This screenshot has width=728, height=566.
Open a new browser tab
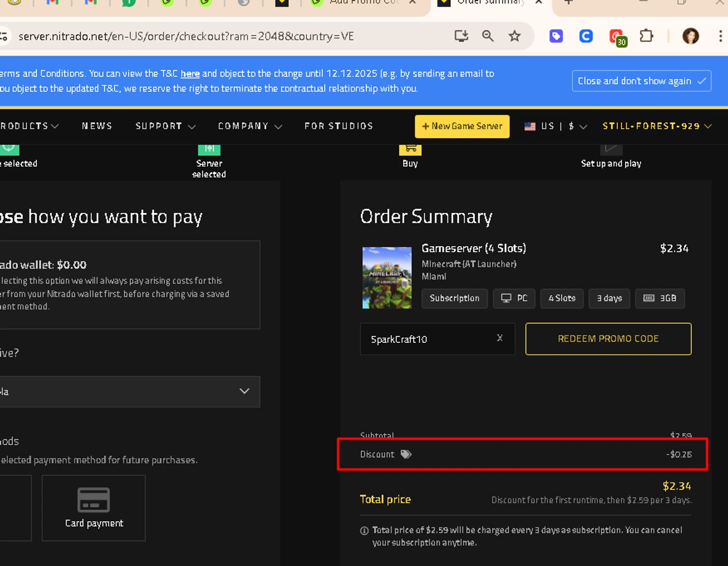(x=568, y=2)
